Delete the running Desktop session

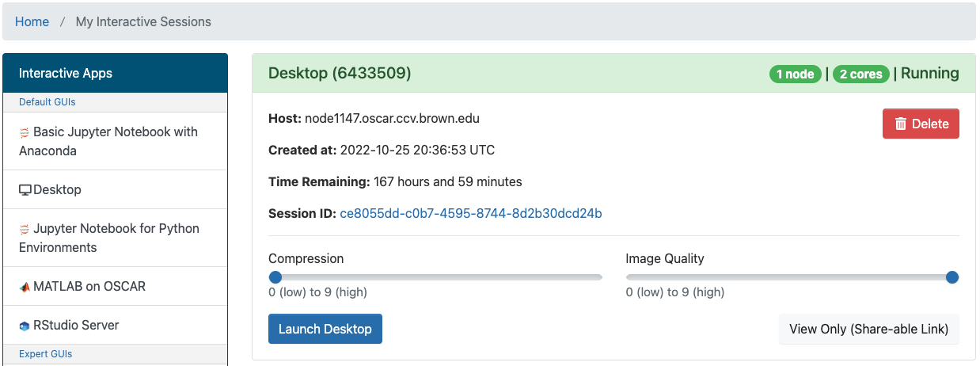pos(921,124)
